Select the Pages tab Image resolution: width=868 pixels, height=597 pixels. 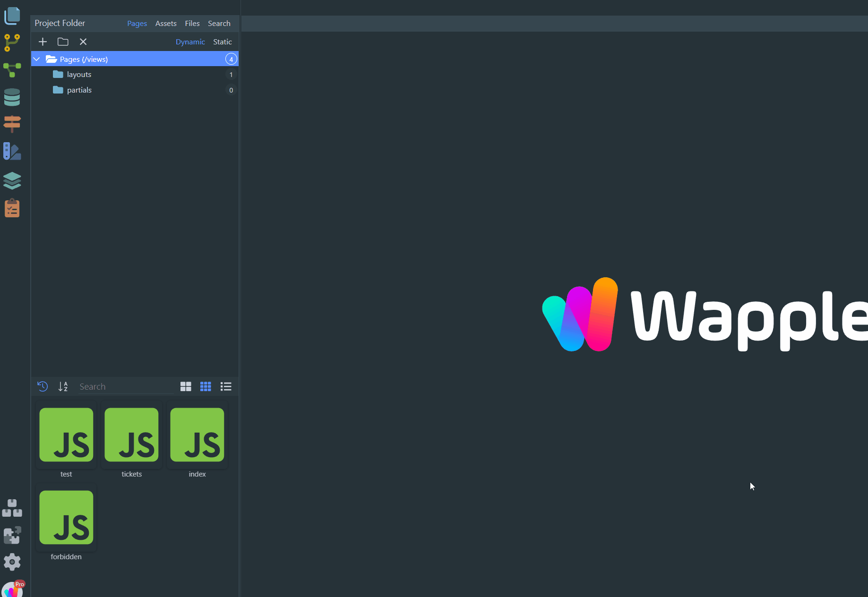137,23
